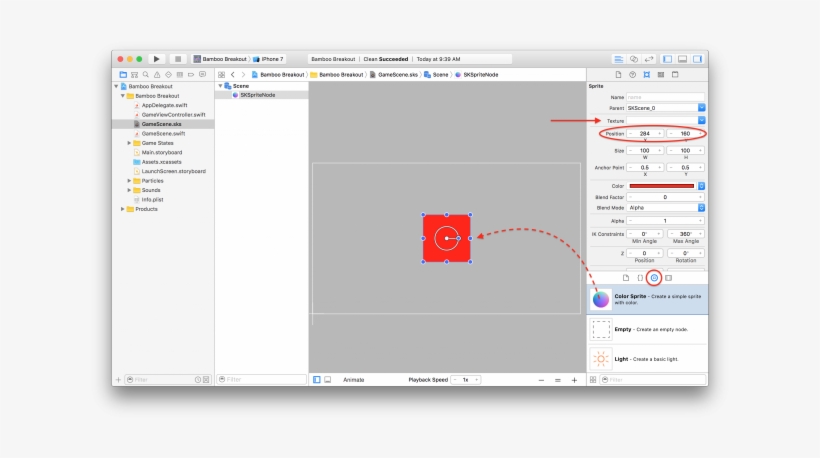Click the Animate button
Image resolution: width=820 pixels, height=458 pixels.
tap(354, 380)
